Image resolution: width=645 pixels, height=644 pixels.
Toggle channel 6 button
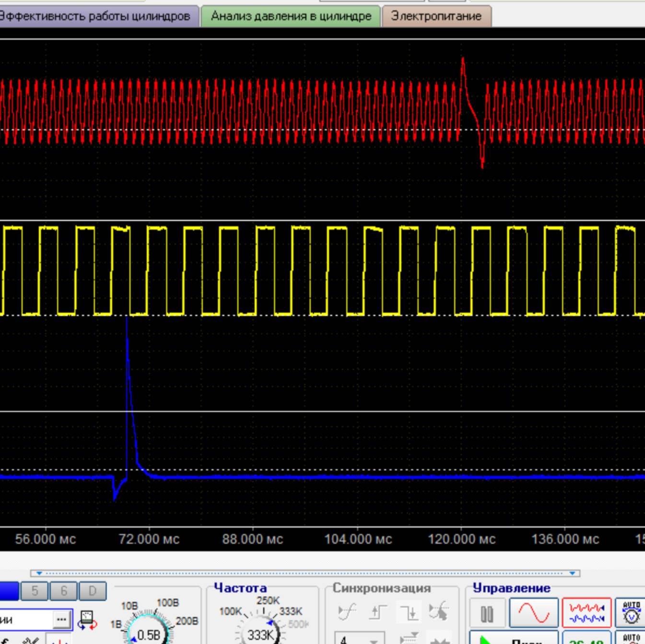click(x=64, y=591)
